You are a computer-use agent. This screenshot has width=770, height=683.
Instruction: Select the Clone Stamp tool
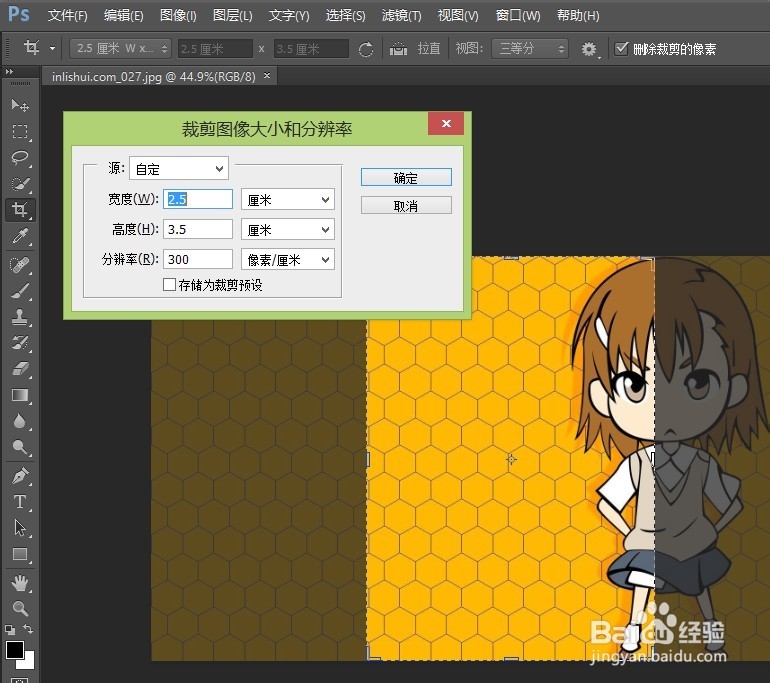pos(20,317)
